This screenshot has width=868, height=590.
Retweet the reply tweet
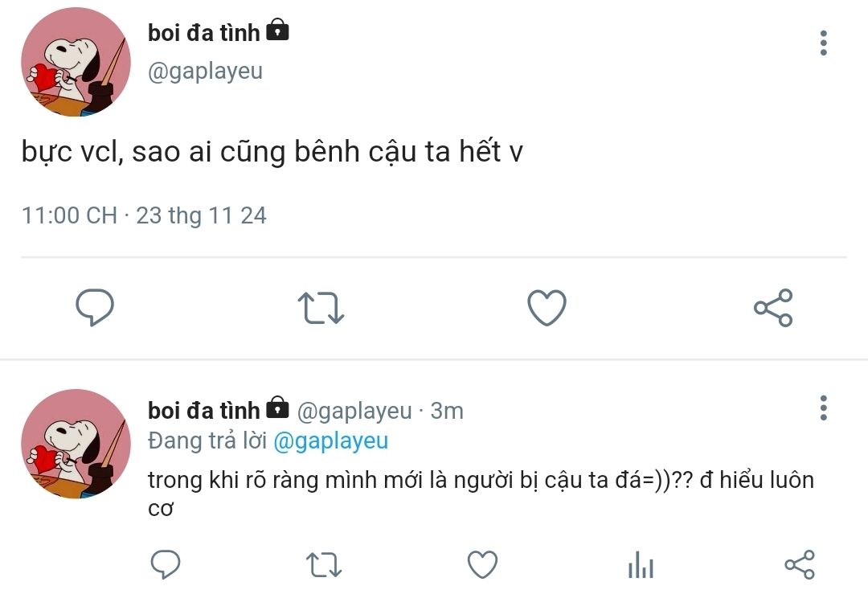(x=325, y=564)
